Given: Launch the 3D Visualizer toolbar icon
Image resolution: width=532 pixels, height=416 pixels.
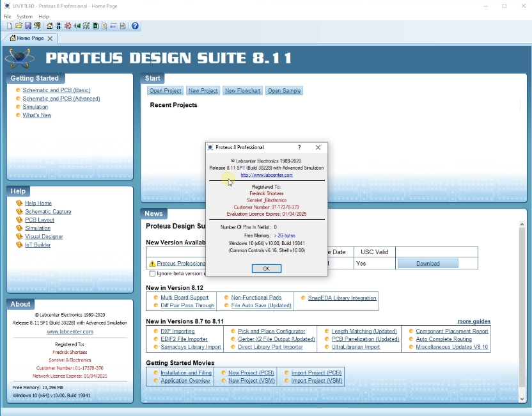Looking at the screenshot, I should (76, 26).
